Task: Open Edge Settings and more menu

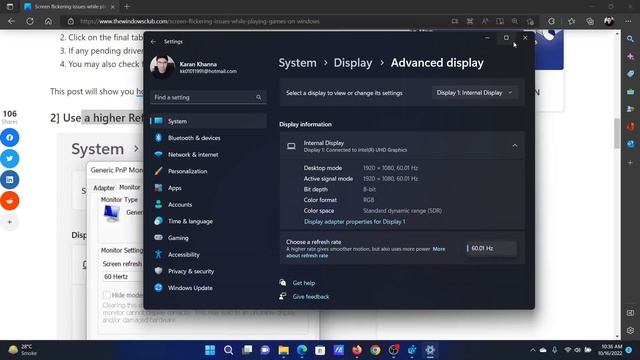Action: [628, 21]
